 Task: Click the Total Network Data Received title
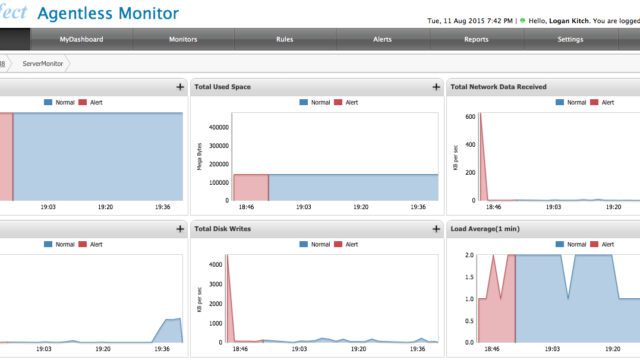click(498, 87)
